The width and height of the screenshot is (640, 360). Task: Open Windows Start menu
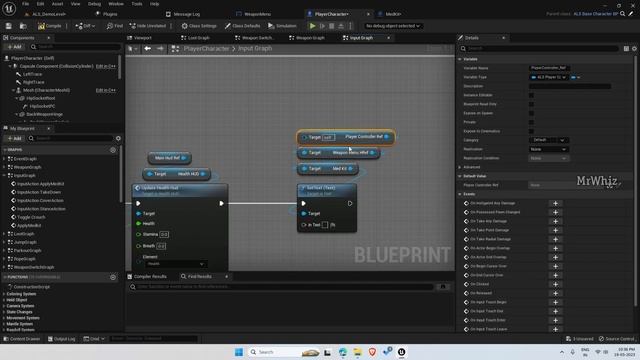pos(239,352)
